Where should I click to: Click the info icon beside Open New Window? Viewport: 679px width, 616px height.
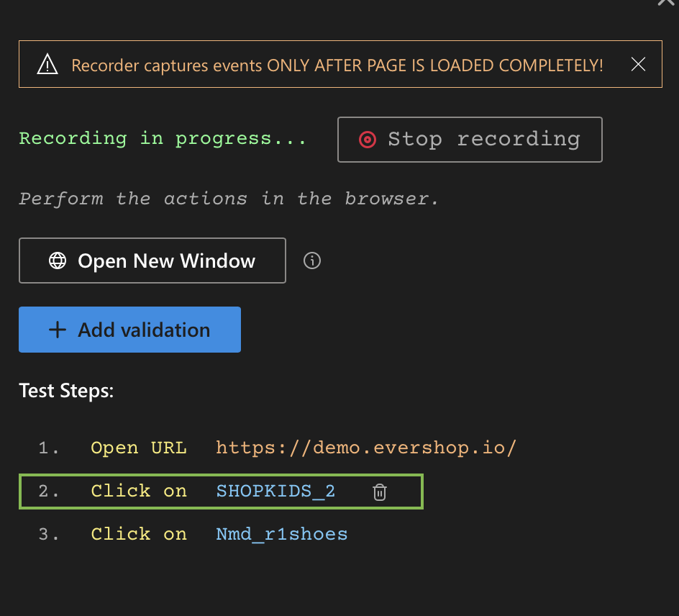click(312, 261)
